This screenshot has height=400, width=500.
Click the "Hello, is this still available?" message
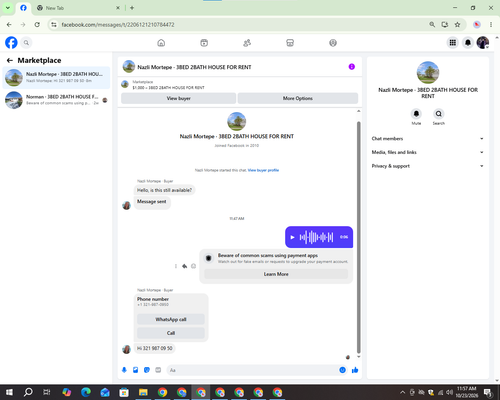164,190
